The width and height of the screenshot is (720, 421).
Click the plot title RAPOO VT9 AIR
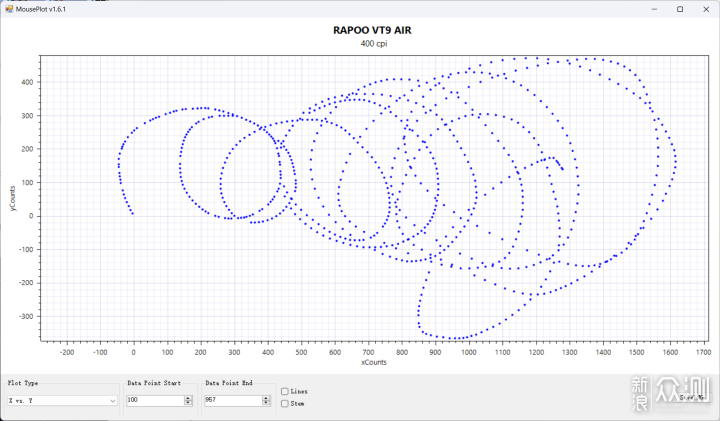[372, 30]
